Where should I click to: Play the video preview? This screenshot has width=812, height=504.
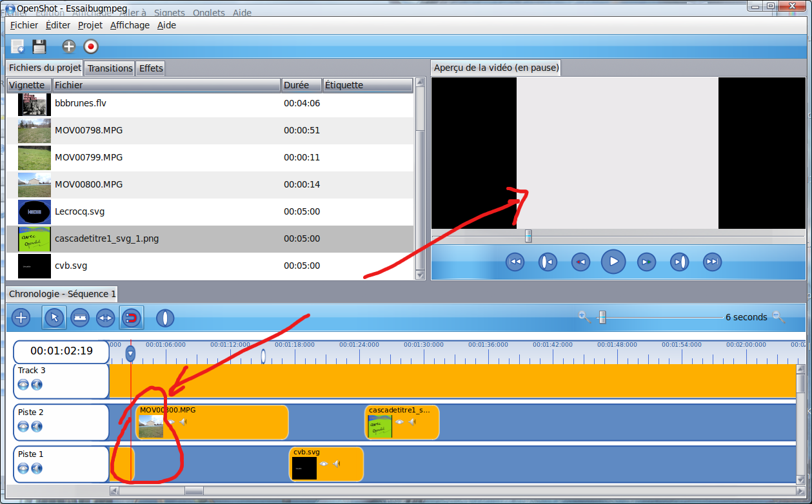coord(613,262)
